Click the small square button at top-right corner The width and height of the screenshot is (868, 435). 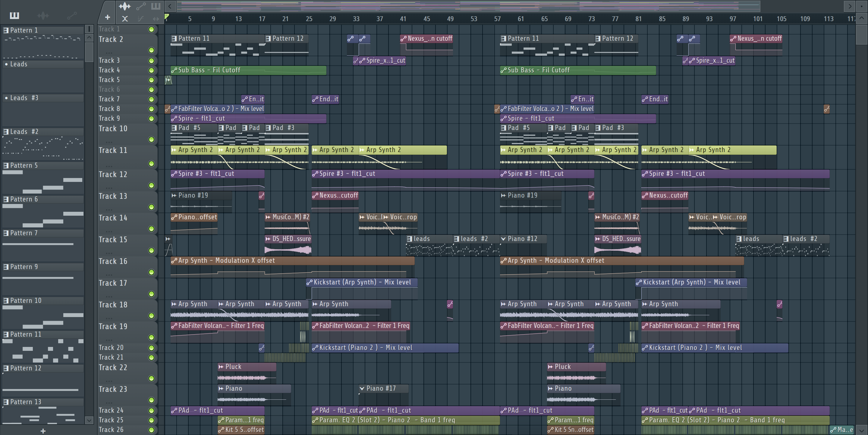coord(862,6)
